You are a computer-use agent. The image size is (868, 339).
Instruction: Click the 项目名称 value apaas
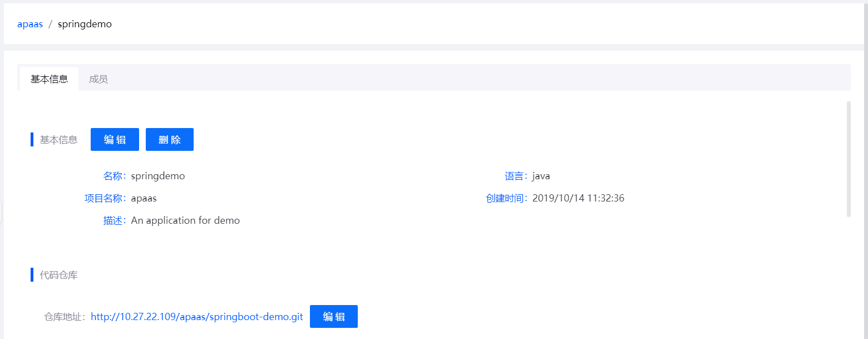pos(144,198)
